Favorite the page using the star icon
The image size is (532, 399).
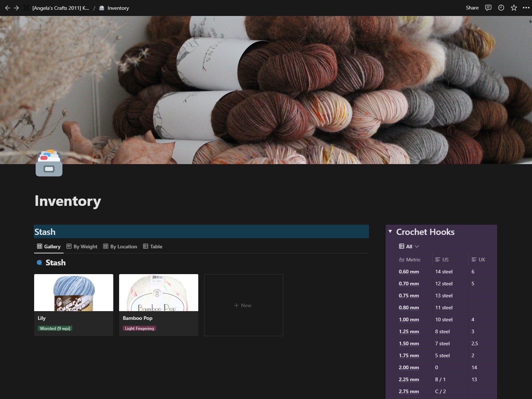point(513,8)
